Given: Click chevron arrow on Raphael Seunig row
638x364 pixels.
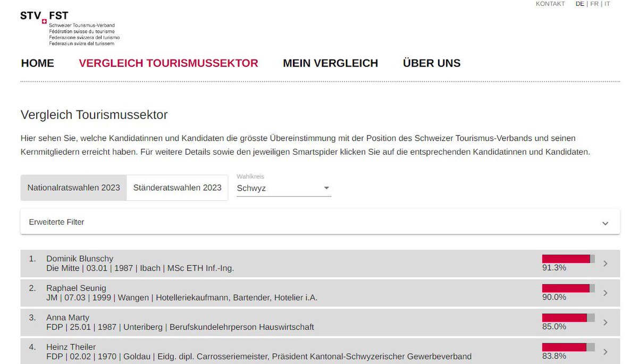Looking at the screenshot, I should [x=606, y=293].
